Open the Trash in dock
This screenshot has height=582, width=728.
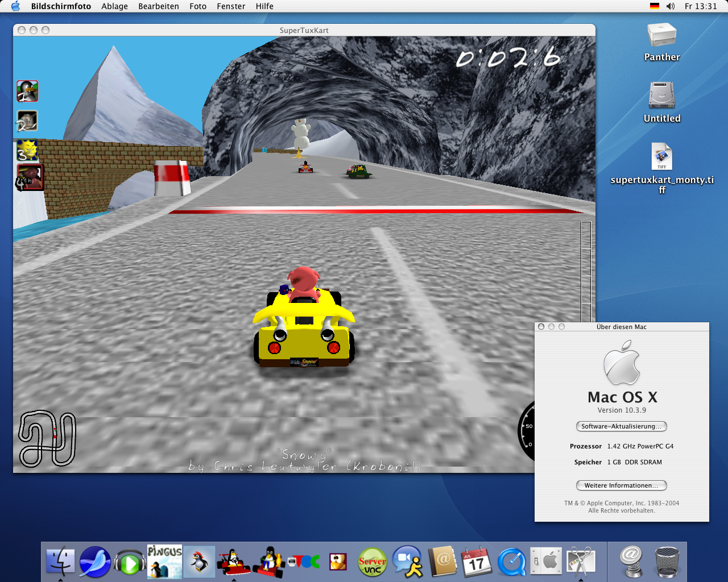(x=667, y=562)
